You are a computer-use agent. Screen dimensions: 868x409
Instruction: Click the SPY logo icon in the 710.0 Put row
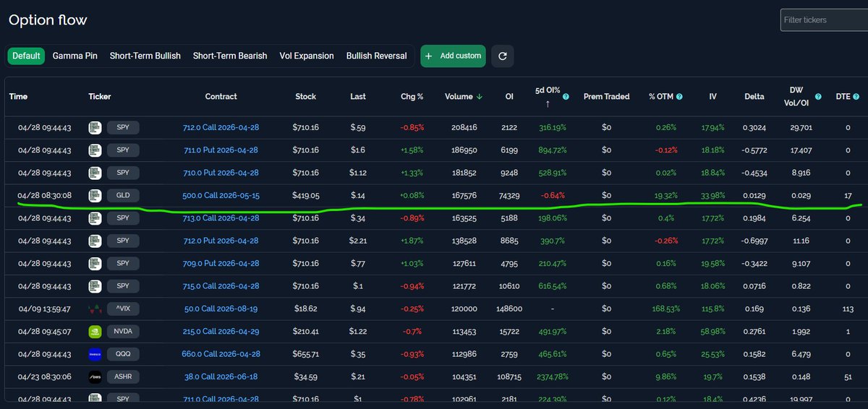pyautogui.click(x=95, y=173)
